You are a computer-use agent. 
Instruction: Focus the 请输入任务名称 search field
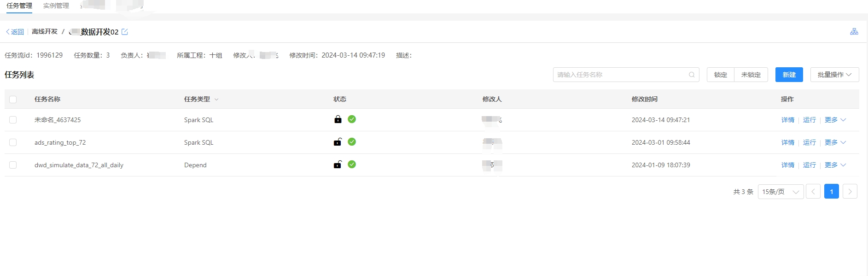pyautogui.click(x=622, y=75)
